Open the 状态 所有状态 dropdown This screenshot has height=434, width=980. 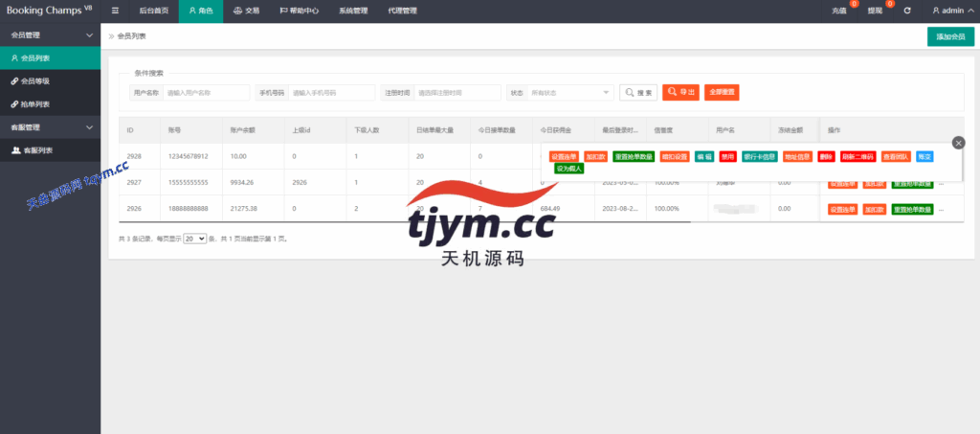click(x=570, y=93)
